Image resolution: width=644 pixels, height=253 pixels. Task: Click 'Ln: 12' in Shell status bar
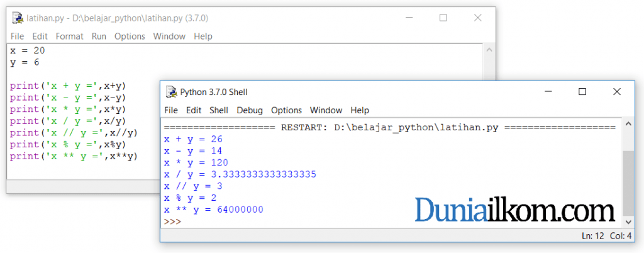(592, 236)
